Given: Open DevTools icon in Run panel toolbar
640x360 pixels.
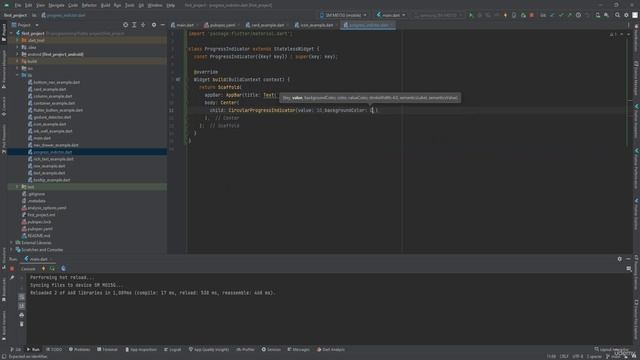Looking at the screenshot, I should (x=63, y=269).
